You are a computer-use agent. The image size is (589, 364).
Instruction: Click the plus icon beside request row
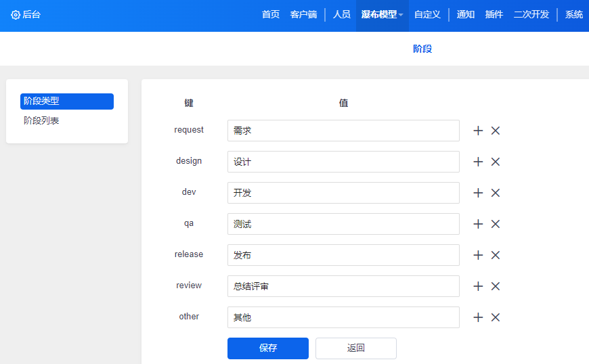coord(478,131)
